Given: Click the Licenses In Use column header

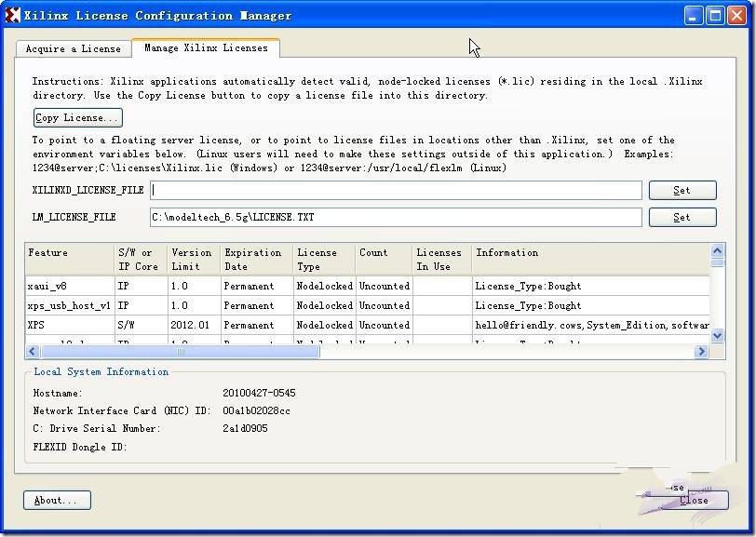Looking at the screenshot, I should pos(442,260).
